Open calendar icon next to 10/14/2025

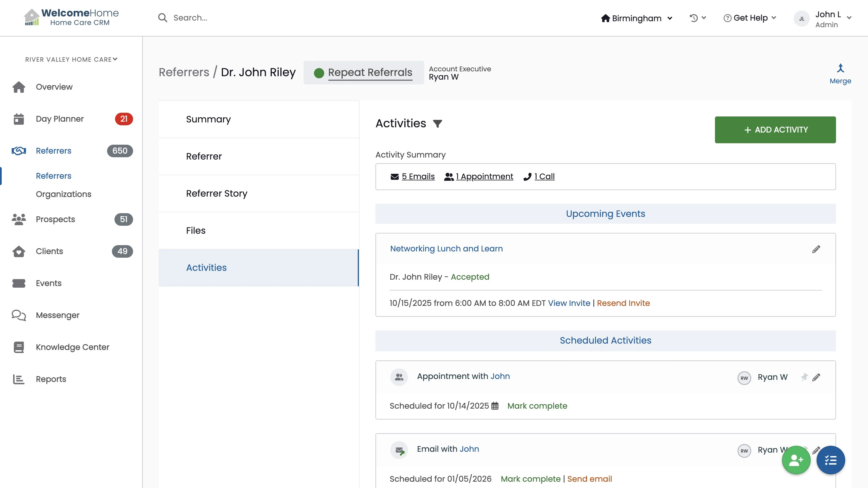coord(495,406)
